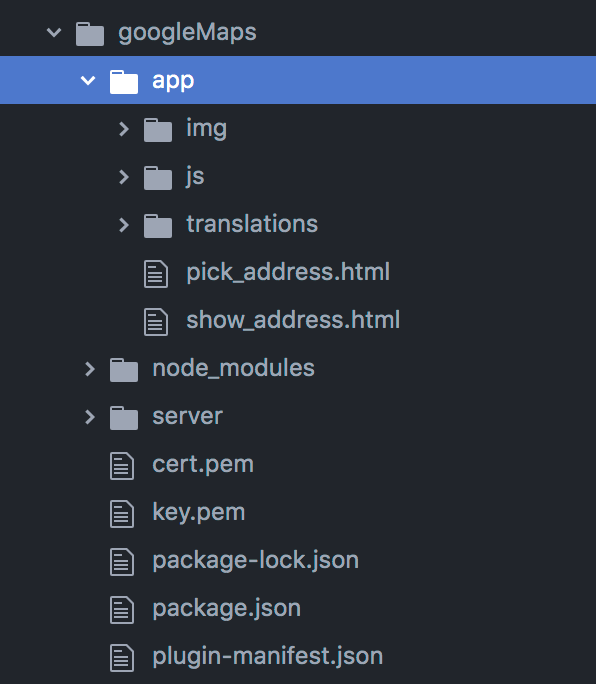
Task: Select the app folder label
Action: pyautogui.click(x=173, y=81)
